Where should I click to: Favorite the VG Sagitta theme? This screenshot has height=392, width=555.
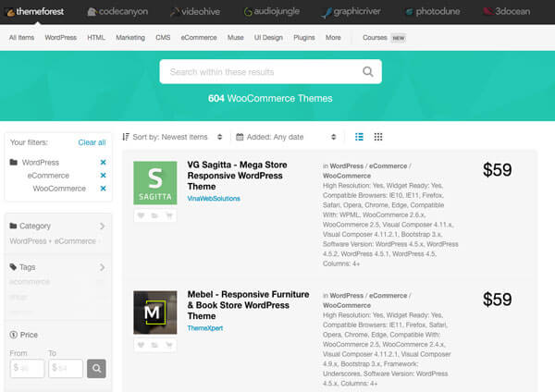[x=141, y=215]
